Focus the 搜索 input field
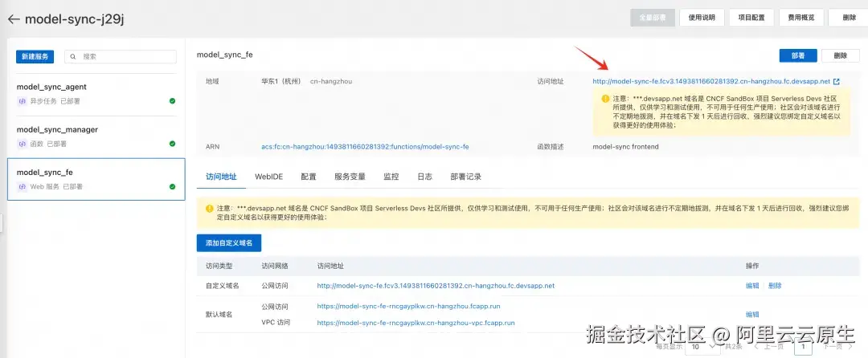The height and width of the screenshot is (358, 868). click(x=121, y=56)
